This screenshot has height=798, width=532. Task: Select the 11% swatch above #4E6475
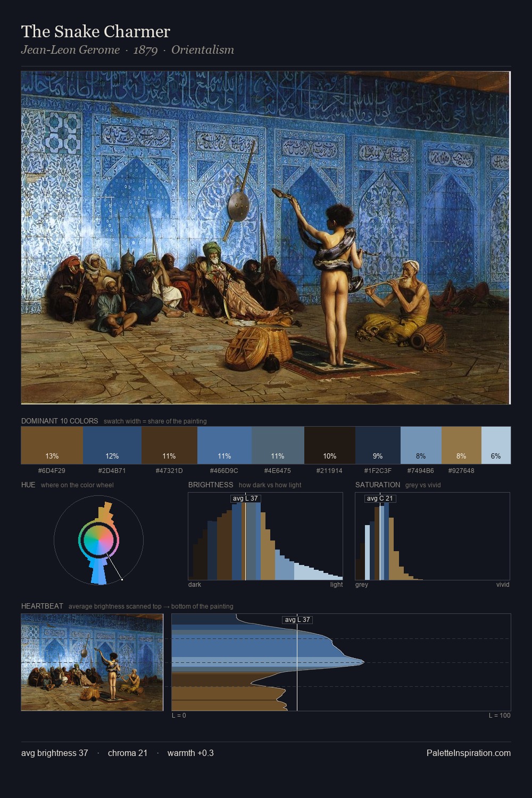(x=278, y=445)
